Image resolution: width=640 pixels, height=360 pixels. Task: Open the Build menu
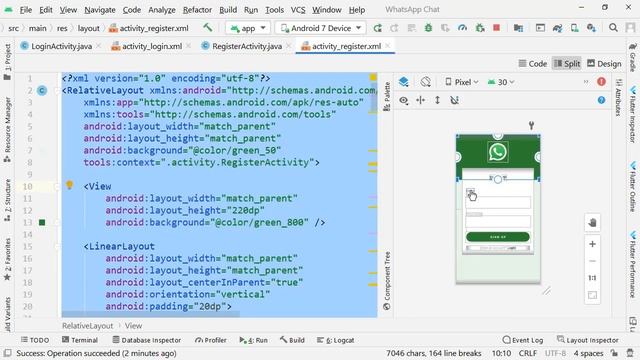click(x=228, y=10)
